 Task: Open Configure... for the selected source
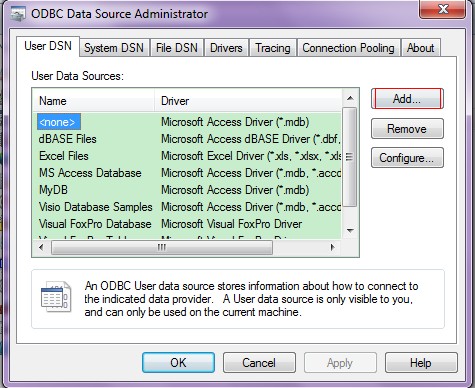(x=407, y=158)
